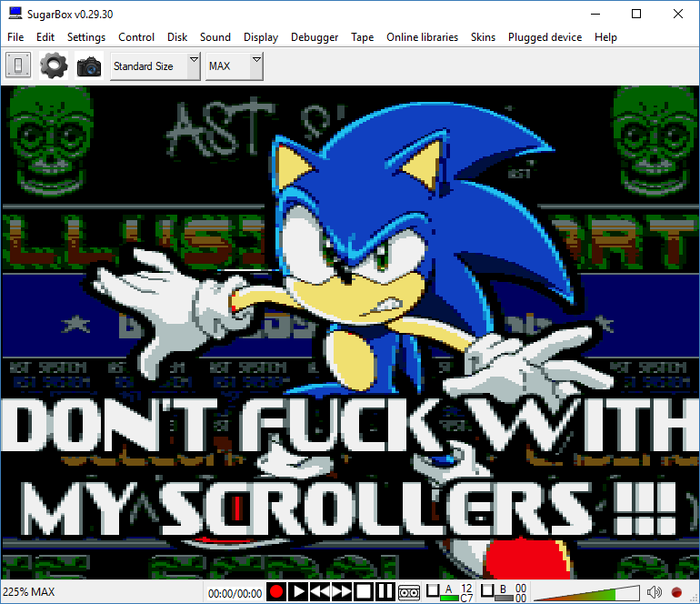This screenshot has width=700, height=604.
Task: Click the SugarBox title bar icon
Action: (15, 14)
